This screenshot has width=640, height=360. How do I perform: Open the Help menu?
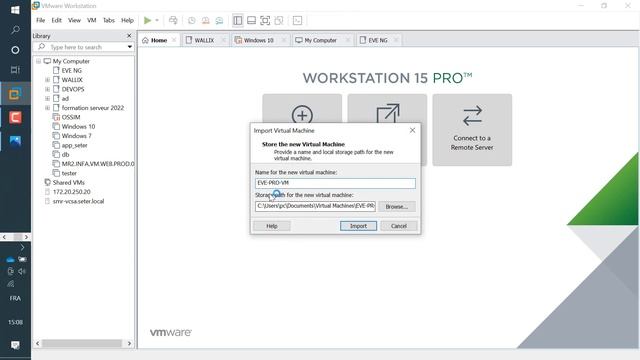tap(127, 20)
